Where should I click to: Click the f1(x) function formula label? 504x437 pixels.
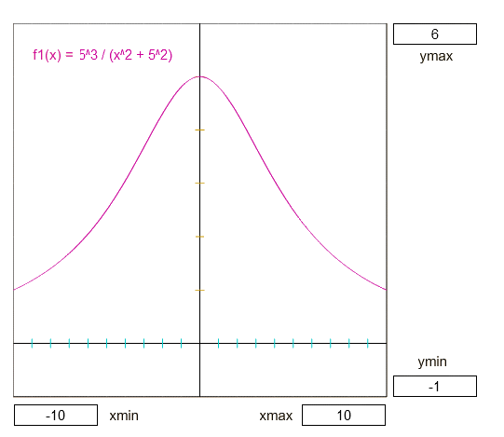pyautogui.click(x=102, y=55)
